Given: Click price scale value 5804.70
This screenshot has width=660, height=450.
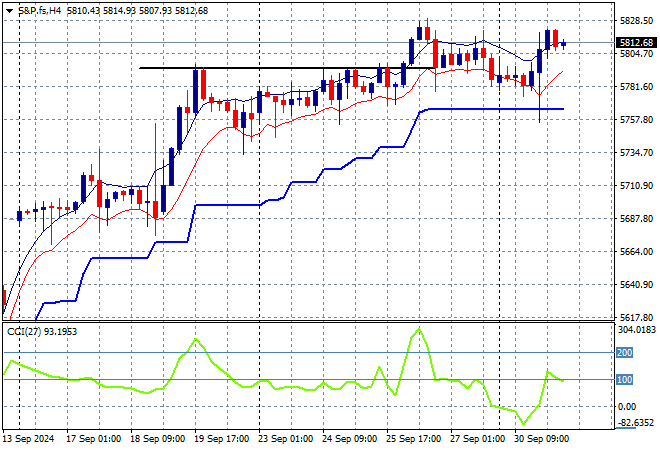Looking at the screenshot, I should 636,53.
